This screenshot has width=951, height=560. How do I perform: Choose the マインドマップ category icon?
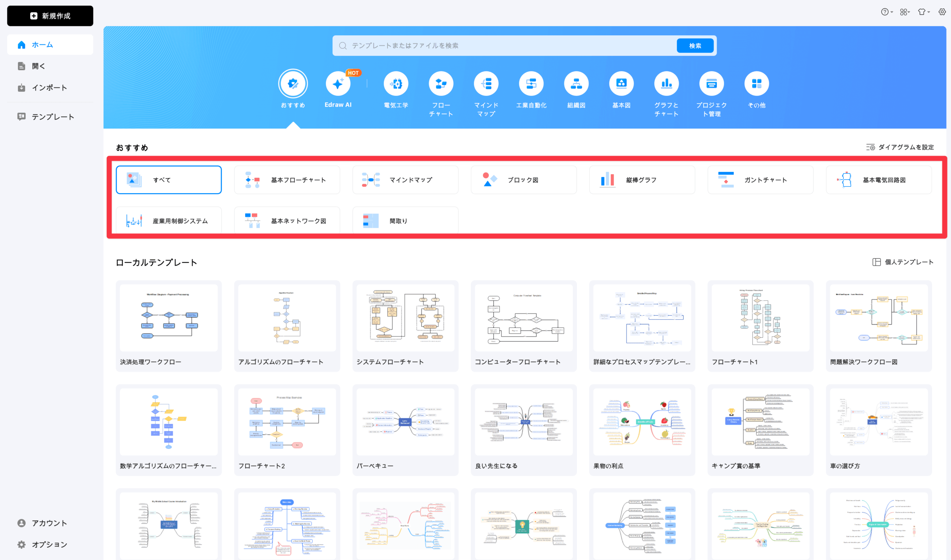coord(486,84)
